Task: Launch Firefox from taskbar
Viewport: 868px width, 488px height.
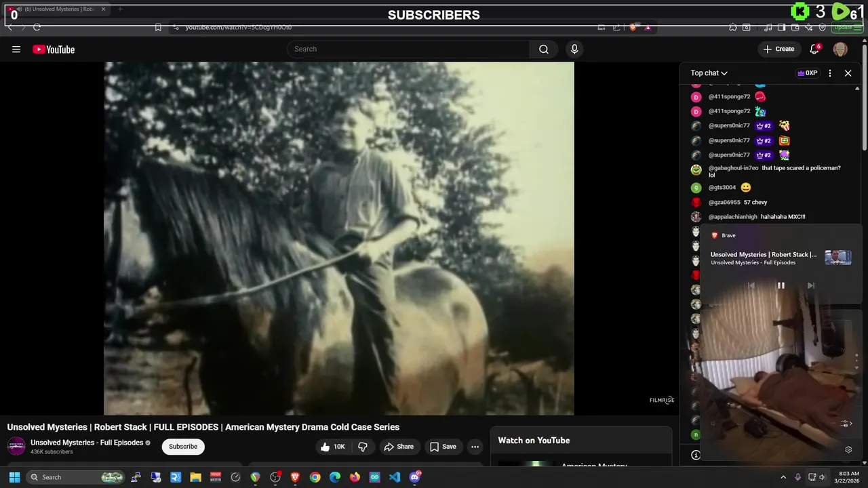Action: pos(355,477)
